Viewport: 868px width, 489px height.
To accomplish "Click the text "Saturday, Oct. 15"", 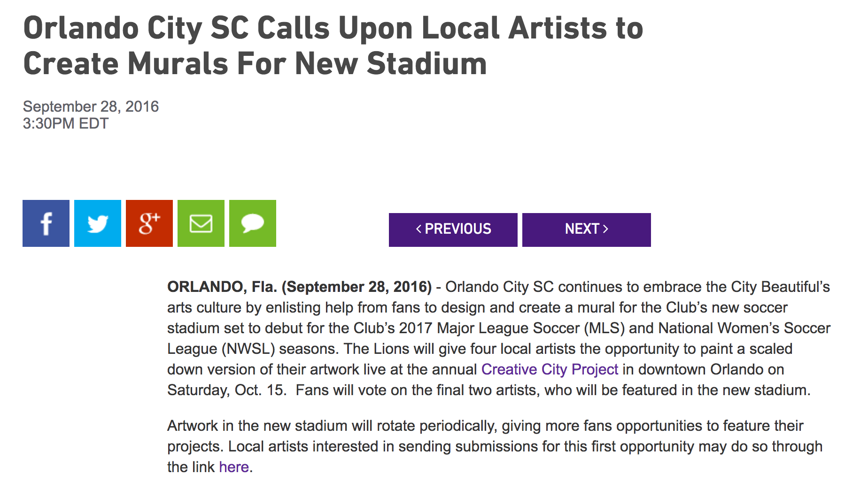I will click(x=226, y=390).
